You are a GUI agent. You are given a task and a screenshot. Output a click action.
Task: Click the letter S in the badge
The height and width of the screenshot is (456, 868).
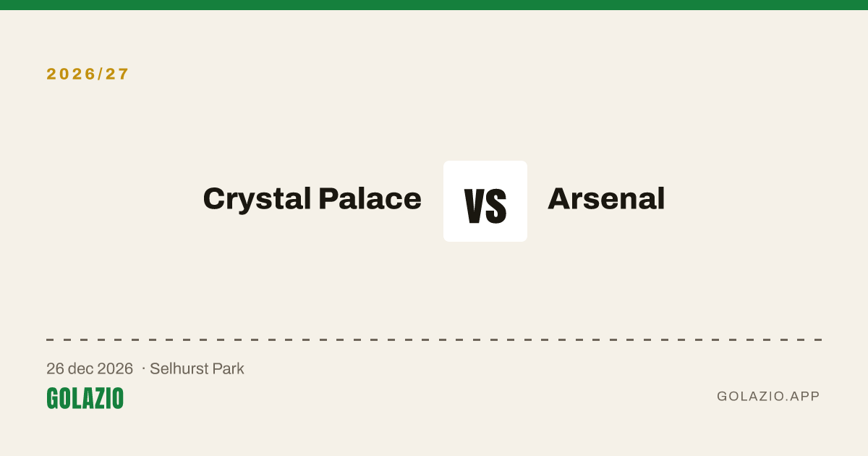(496, 206)
